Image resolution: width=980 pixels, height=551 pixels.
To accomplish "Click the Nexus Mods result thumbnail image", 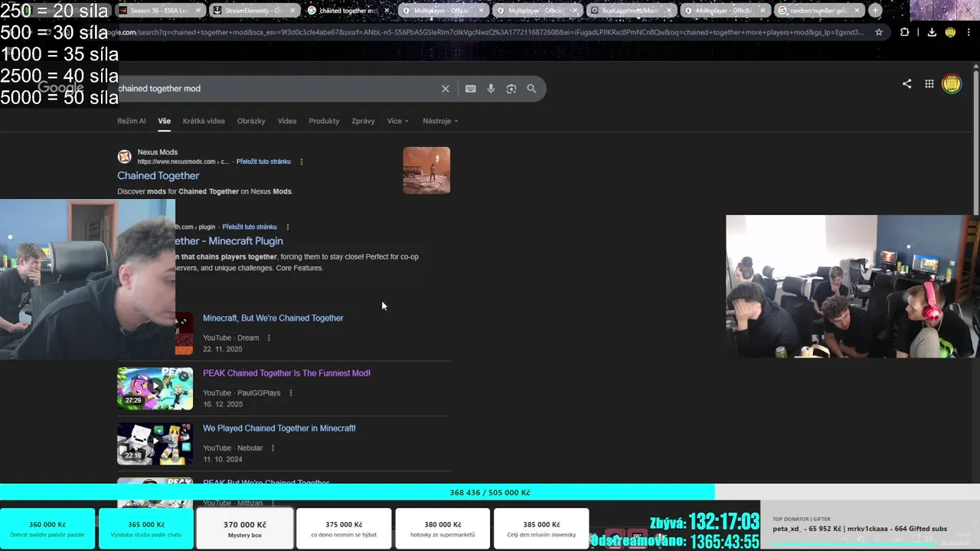I will pos(426,171).
